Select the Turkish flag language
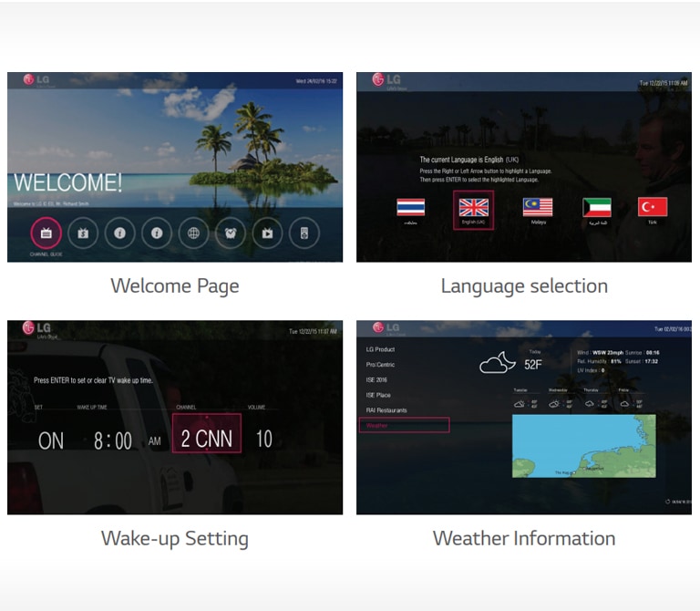 (653, 207)
